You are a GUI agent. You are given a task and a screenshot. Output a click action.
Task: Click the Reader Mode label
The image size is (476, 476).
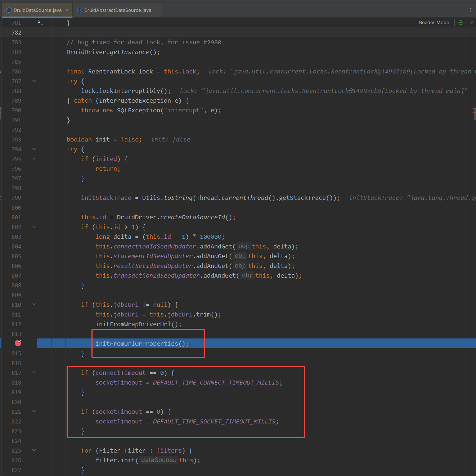(x=434, y=22)
